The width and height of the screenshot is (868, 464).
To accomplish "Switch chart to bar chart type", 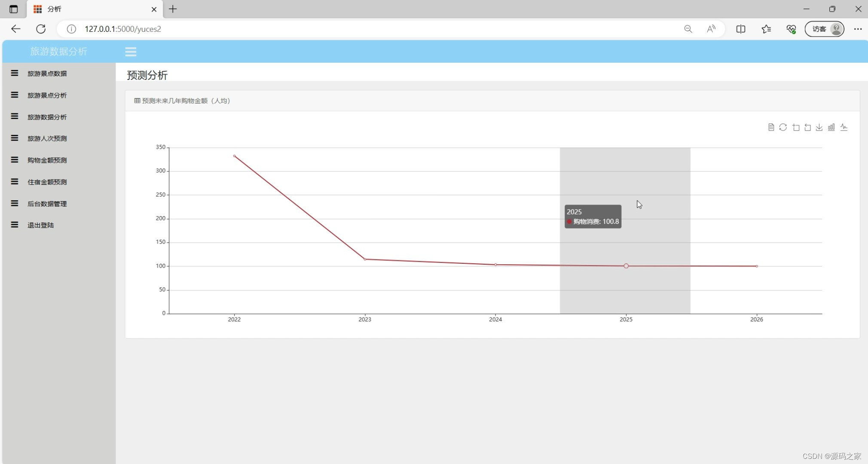I will (831, 127).
